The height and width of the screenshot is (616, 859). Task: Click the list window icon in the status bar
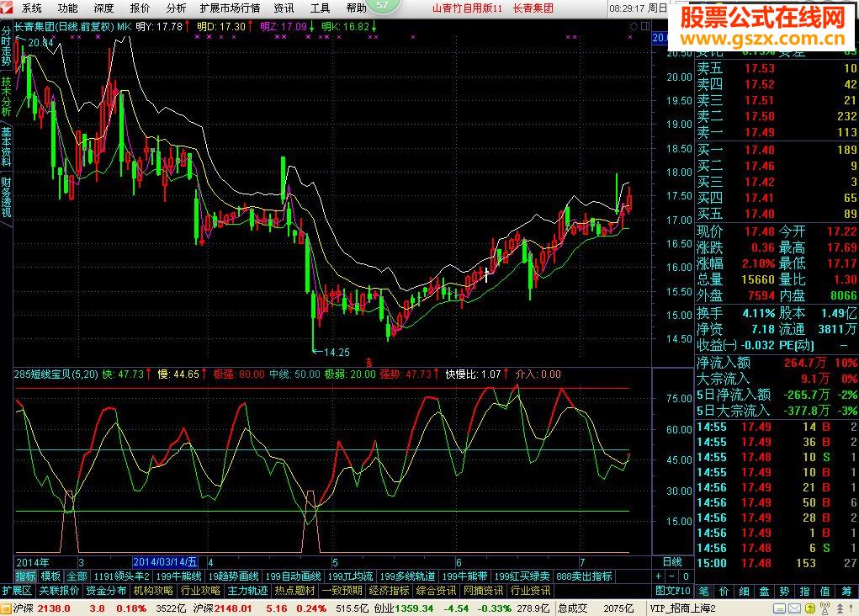tap(779, 608)
